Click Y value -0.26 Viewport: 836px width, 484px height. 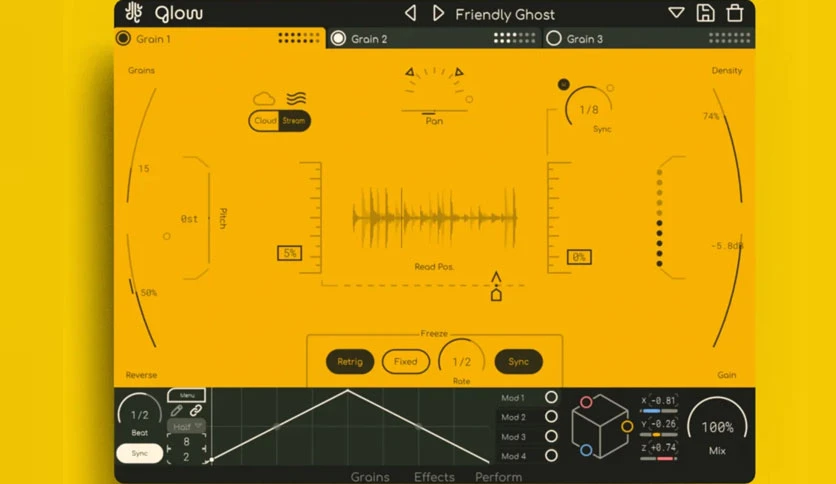coord(663,424)
